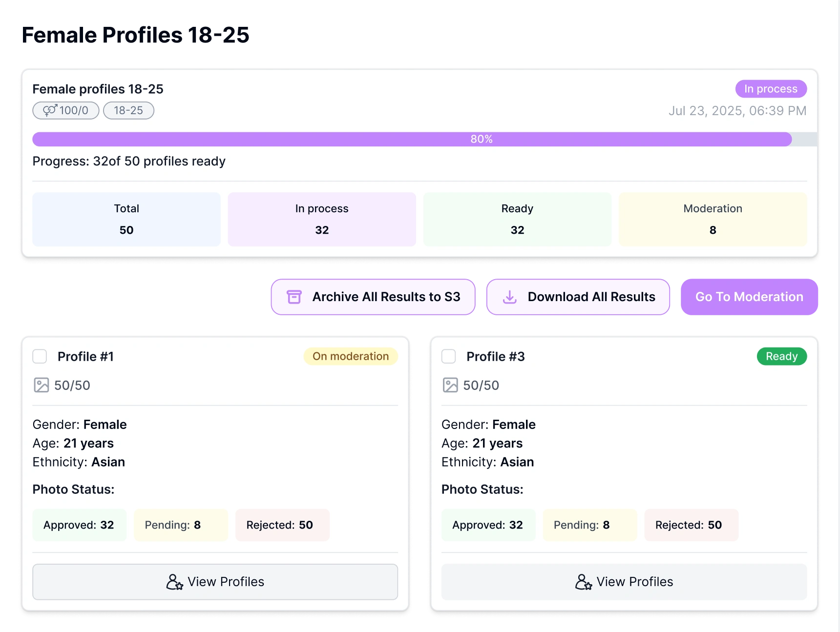Select the Profile #1 checkbox
Image resolution: width=840 pixels, height=632 pixels.
(x=40, y=356)
